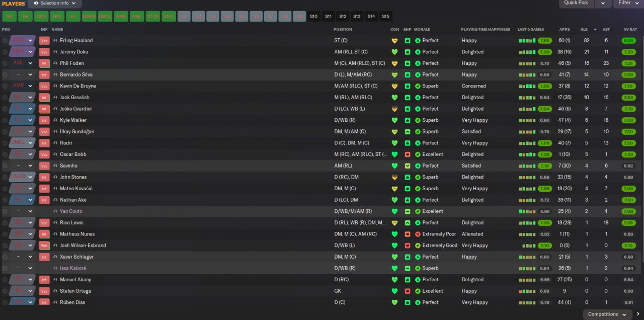Click the Quick Pick button
644x320 pixels.
pyautogui.click(x=576, y=3)
